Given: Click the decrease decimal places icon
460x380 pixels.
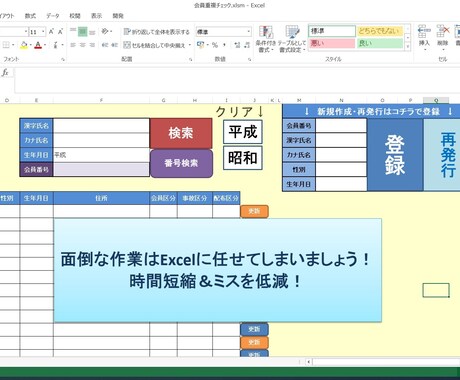Looking at the screenshot, I should [247, 45].
